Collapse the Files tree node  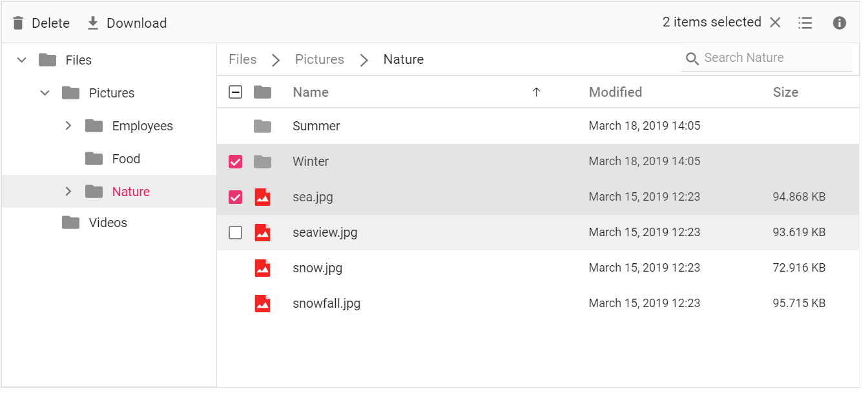pos(21,60)
